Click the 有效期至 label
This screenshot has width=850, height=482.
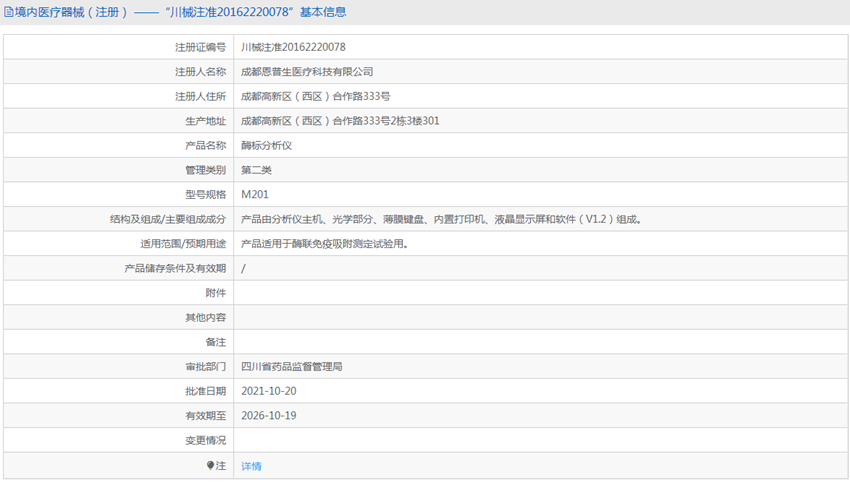pyautogui.click(x=205, y=416)
